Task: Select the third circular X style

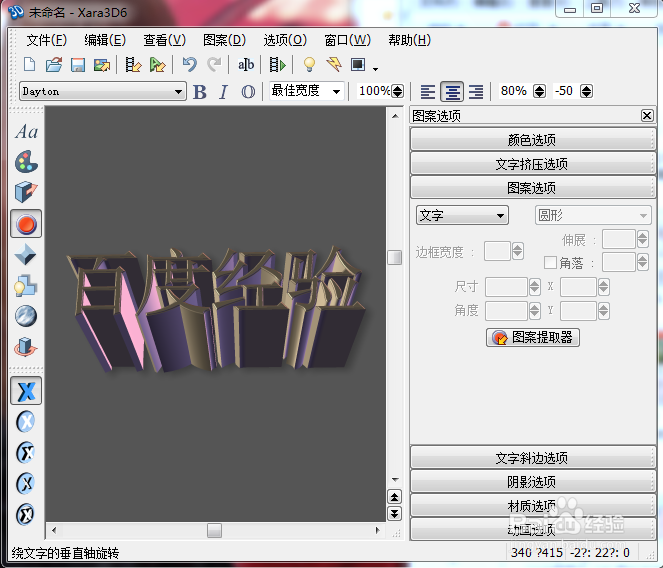Action: 26,453
